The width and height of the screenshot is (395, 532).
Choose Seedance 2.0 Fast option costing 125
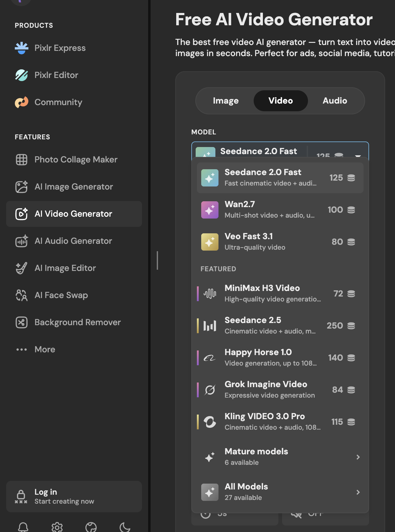[280, 178]
